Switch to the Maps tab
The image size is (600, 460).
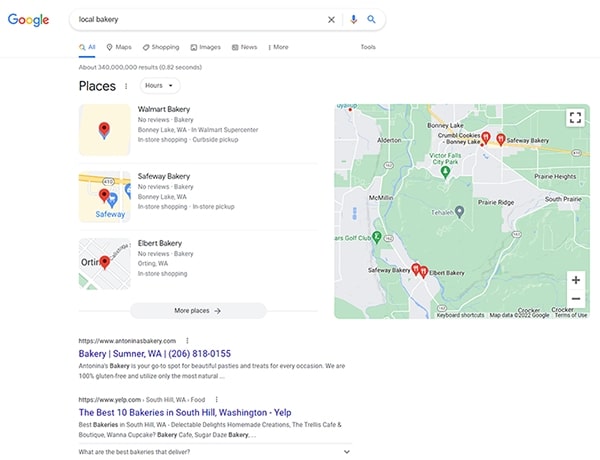click(119, 47)
